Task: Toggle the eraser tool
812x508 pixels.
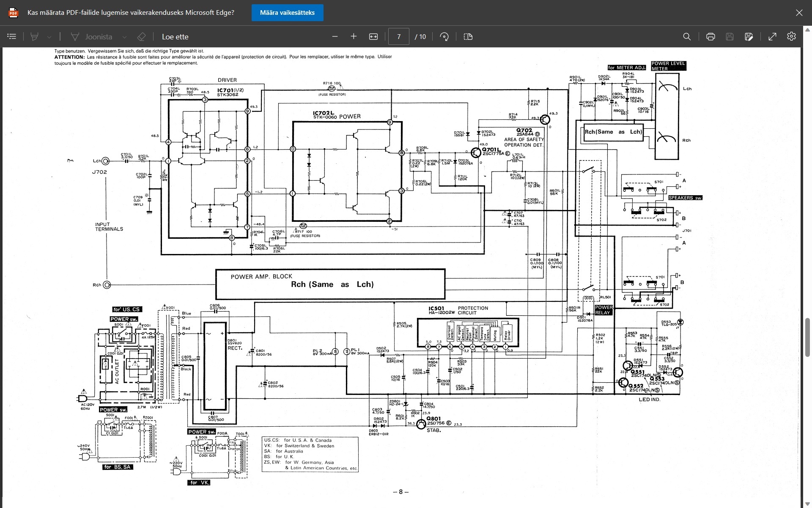Action: coord(141,36)
